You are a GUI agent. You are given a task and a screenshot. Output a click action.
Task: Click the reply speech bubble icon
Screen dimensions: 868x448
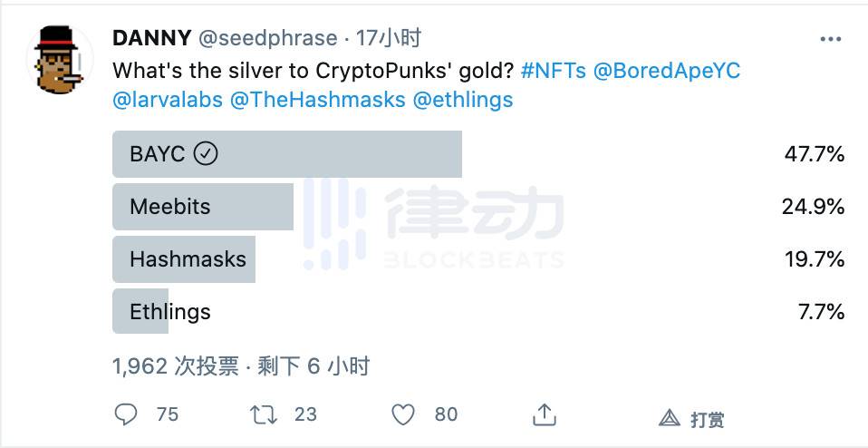click(x=126, y=415)
